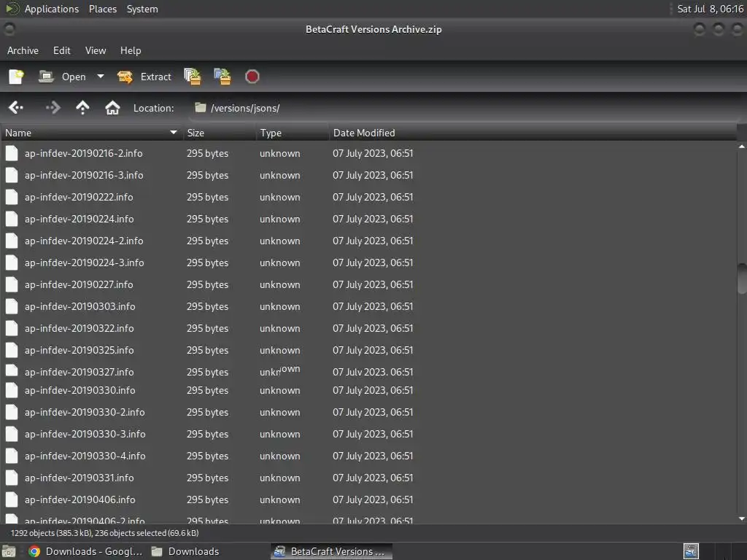747x560 pixels.
Task: Go to home location
Action: point(112,108)
